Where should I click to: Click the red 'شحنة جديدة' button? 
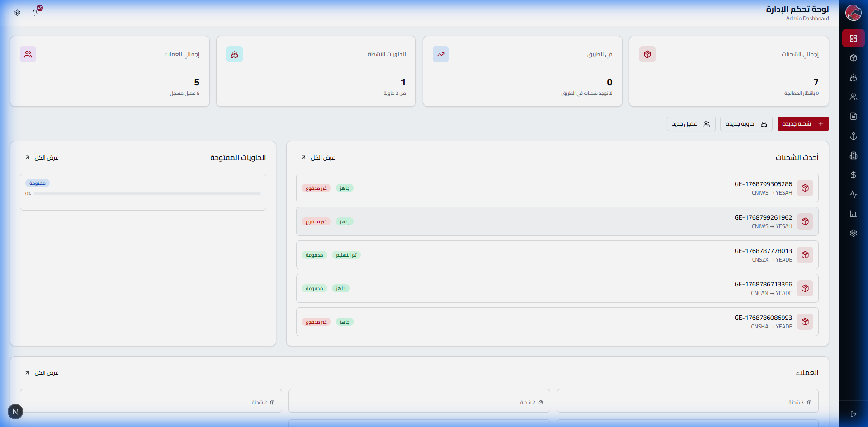coord(803,124)
